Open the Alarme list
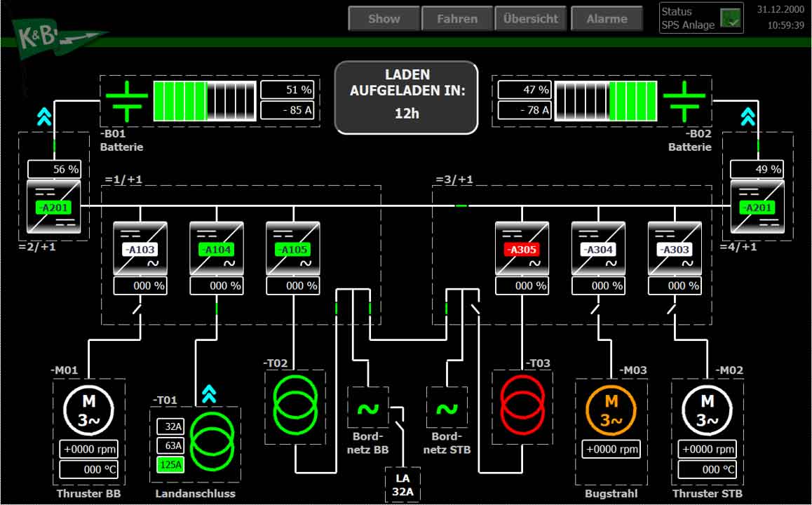 [607, 19]
